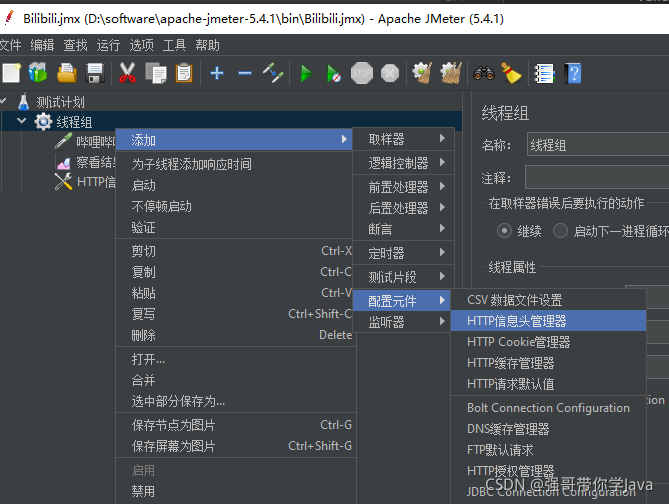Select 保存节点为图片 in context menu
Screen dimensions: 669x504
[x=234, y=425]
